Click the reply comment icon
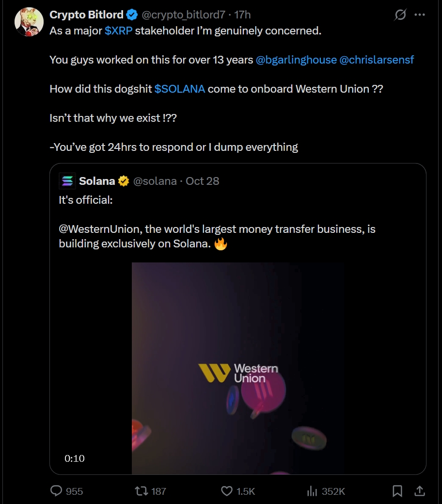 point(57,491)
